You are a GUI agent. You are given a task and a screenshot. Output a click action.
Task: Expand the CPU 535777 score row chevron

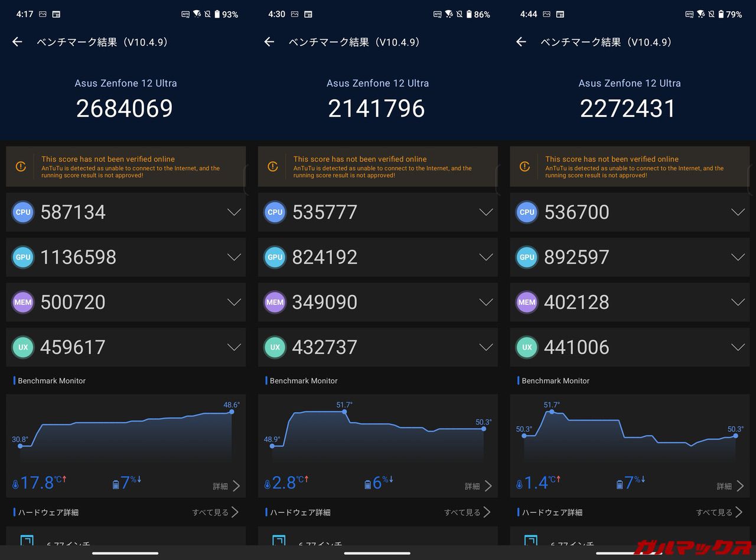click(x=485, y=212)
